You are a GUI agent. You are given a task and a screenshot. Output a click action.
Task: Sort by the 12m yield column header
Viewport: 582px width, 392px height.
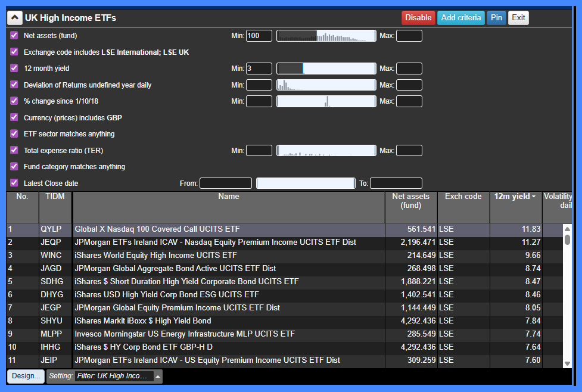(515, 197)
